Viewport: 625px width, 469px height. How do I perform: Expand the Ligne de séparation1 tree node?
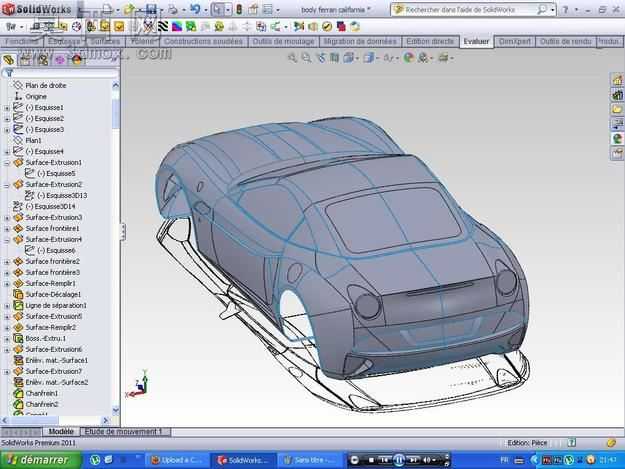(7, 306)
